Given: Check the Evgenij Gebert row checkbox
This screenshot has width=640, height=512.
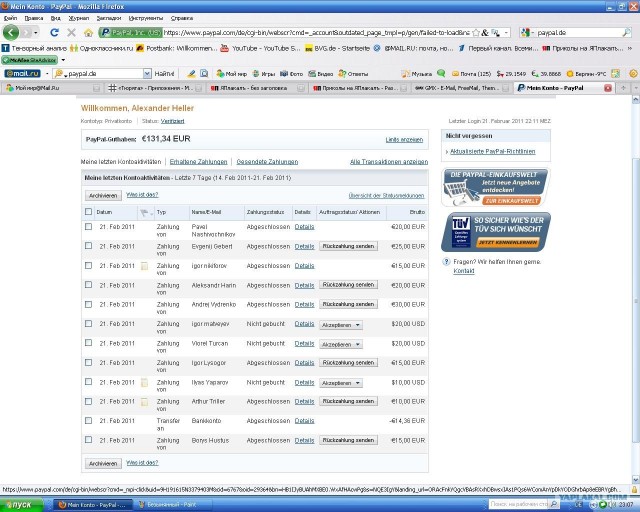Looking at the screenshot, I should click(x=88, y=246).
